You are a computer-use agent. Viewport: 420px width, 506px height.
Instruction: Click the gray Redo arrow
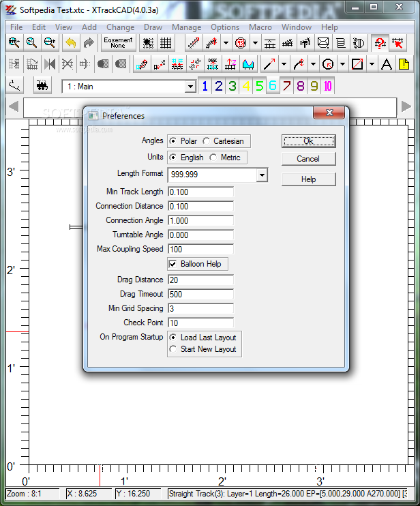pyautogui.click(x=89, y=42)
